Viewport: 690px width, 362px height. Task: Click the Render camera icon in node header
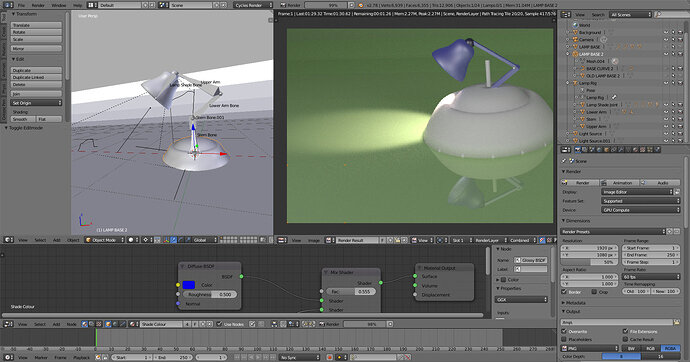(x=322, y=324)
